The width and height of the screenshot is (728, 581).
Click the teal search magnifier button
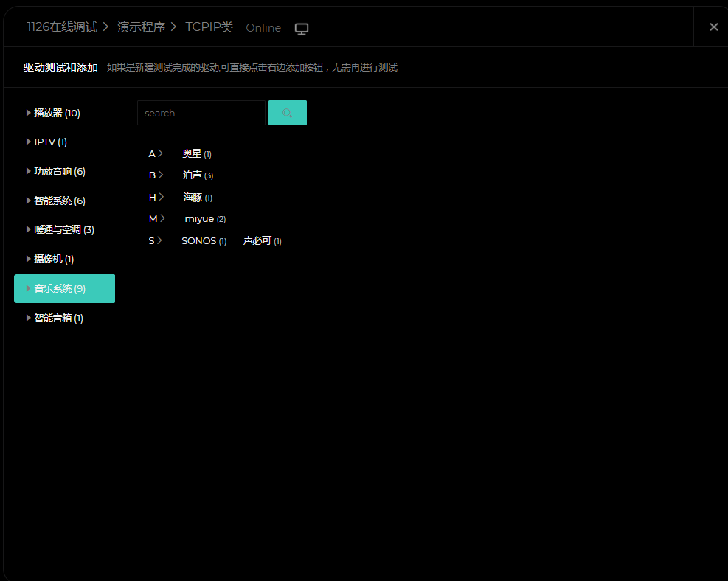(x=287, y=113)
